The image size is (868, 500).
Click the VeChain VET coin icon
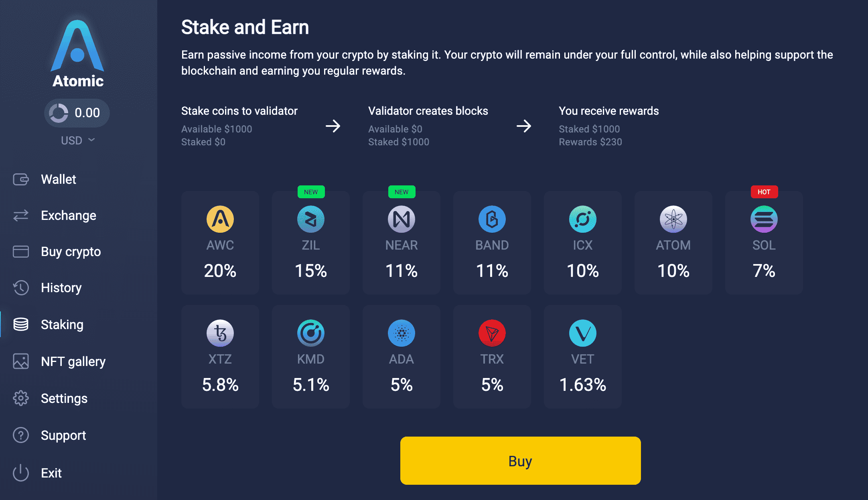583,333
